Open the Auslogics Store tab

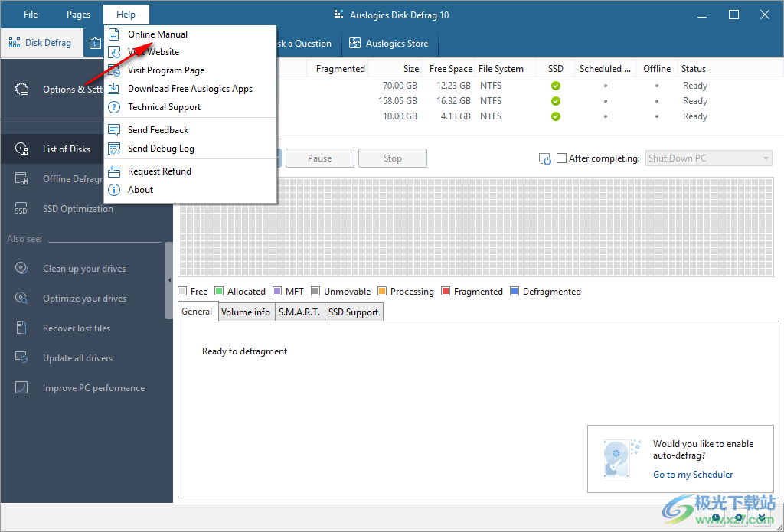click(390, 44)
